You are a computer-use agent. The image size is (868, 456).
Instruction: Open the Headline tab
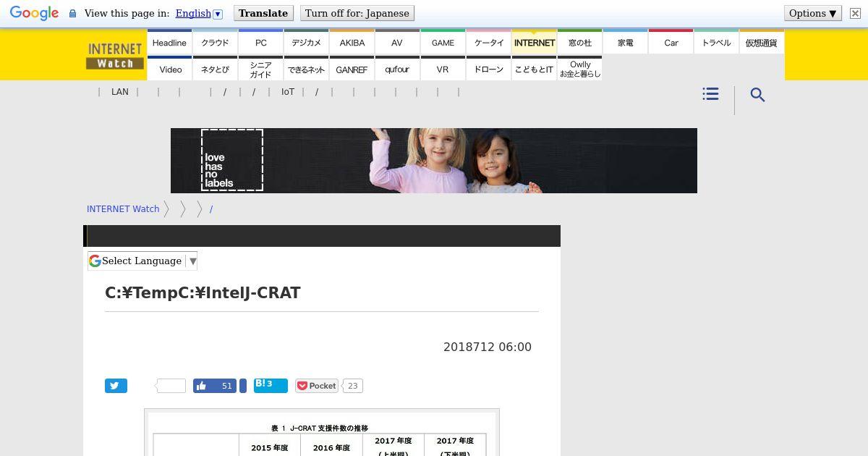coord(169,43)
